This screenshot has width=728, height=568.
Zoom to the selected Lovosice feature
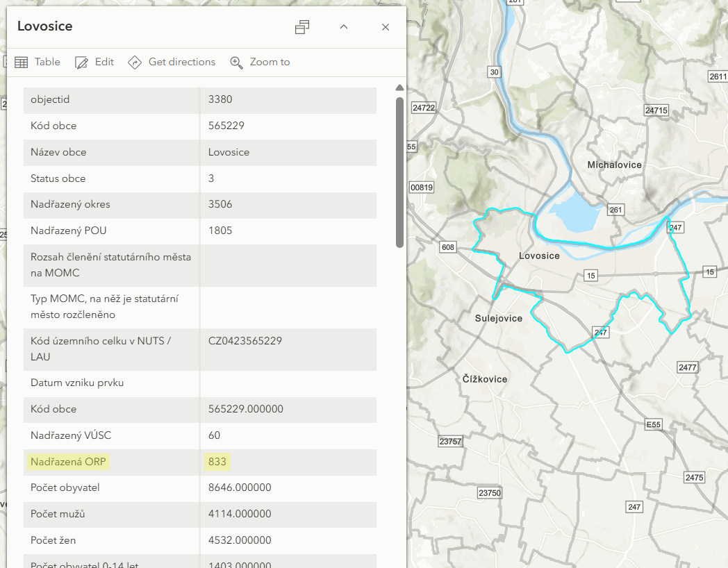pyautogui.click(x=260, y=62)
